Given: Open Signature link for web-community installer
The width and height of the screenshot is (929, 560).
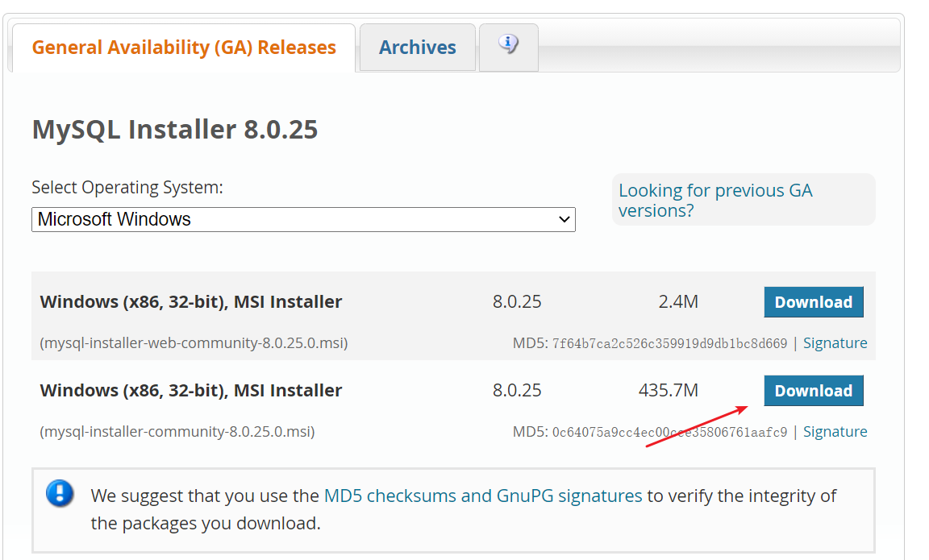Looking at the screenshot, I should 835,343.
